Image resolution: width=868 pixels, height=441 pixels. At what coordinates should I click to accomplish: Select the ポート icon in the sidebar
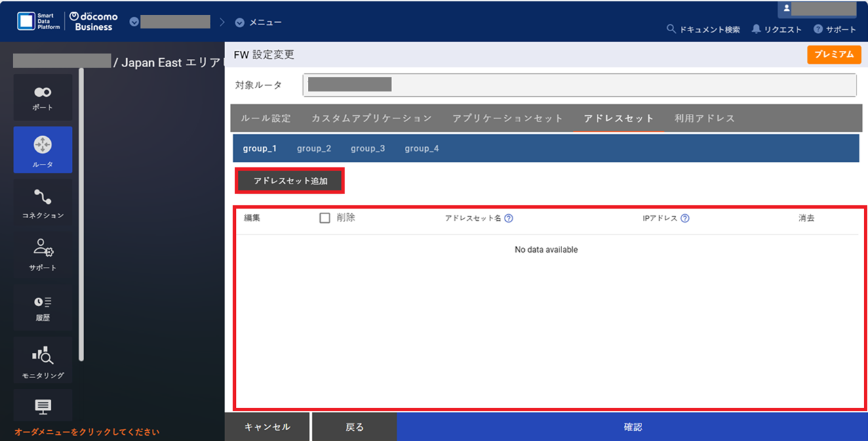coord(43,97)
